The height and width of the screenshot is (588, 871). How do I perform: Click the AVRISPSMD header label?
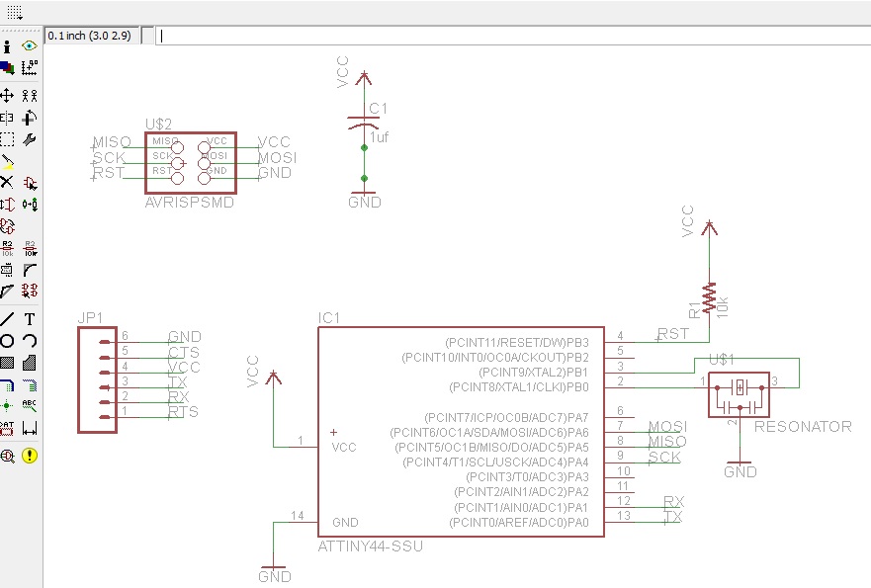click(190, 203)
